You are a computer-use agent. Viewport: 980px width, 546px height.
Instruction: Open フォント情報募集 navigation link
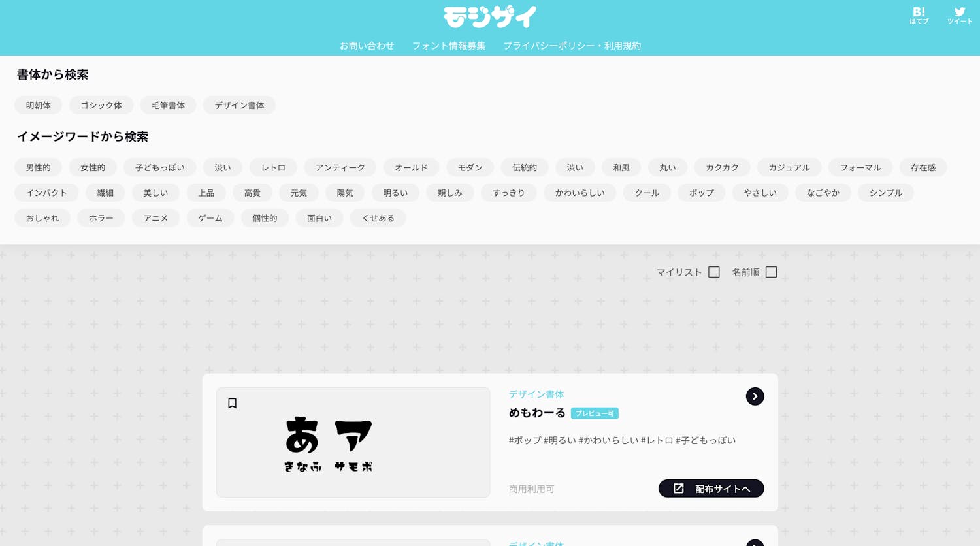(x=449, y=46)
